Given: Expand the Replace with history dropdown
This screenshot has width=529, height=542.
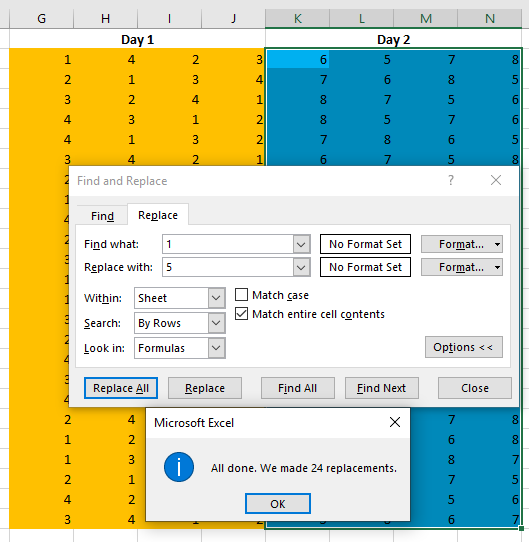Looking at the screenshot, I should [x=301, y=268].
